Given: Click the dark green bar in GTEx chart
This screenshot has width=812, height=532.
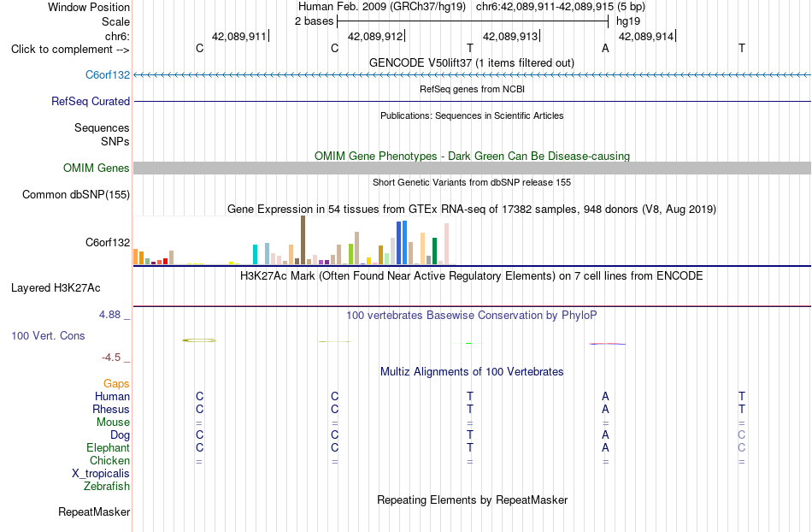Looking at the screenshot, I should pos(434,251).
